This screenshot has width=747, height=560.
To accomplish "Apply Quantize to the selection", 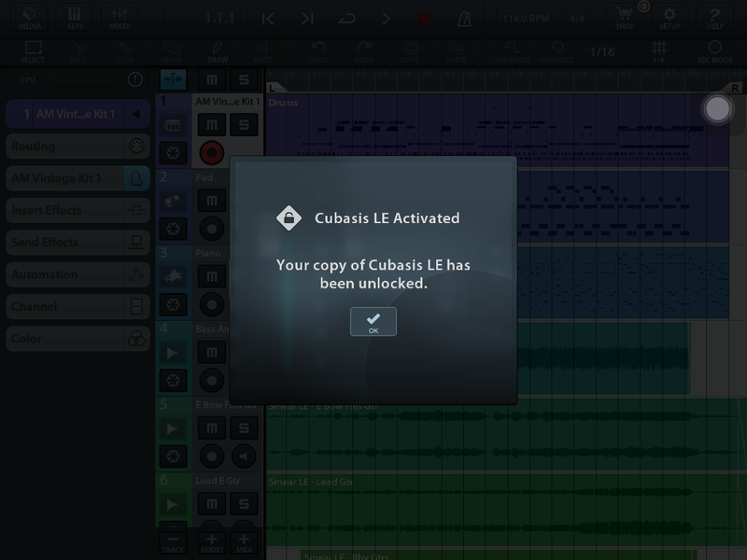I will (557, 51).
